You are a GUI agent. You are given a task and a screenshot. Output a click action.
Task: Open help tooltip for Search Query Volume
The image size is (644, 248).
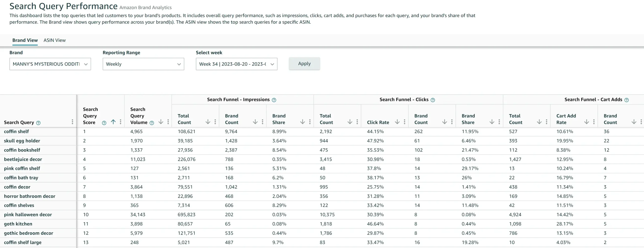[x=152, y=123]
